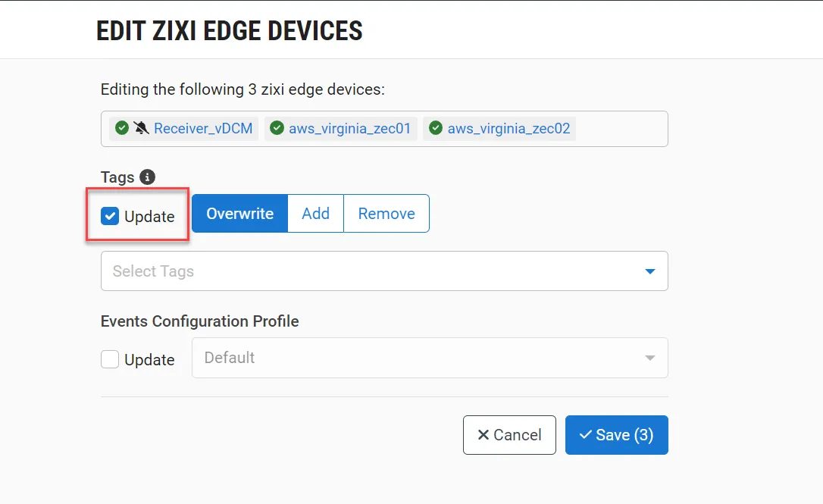
Task: Open the aws_virginia_zec01 device link
Action: click(349, 129)
